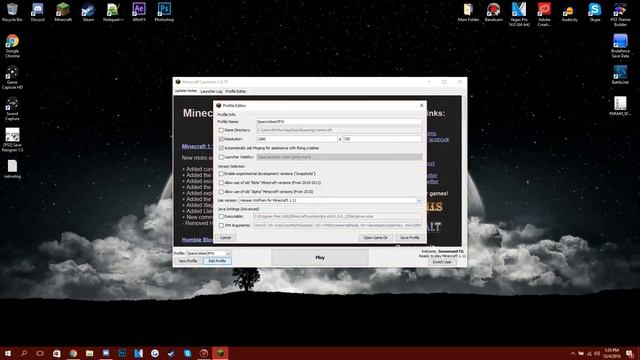Switch to Chrome on the taskbar
Image resolution: width=640 pixels, height=360 pixels.
pyautogui.click(x=73, y=353)
